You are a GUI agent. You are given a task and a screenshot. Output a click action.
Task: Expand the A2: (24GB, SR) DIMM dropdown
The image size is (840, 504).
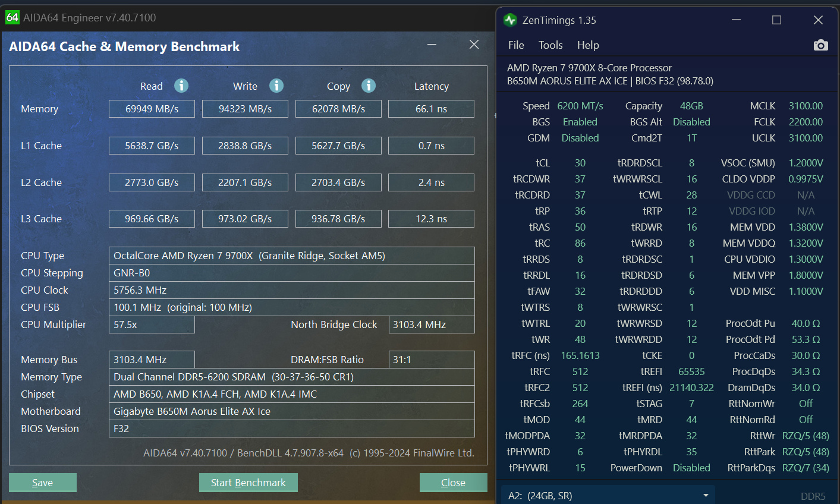tap(608, 496)
